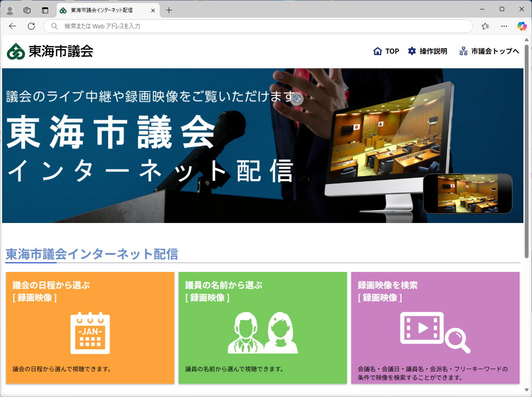
Task: Open 録画映像を検索 purple card
Action: coord(435,328)
